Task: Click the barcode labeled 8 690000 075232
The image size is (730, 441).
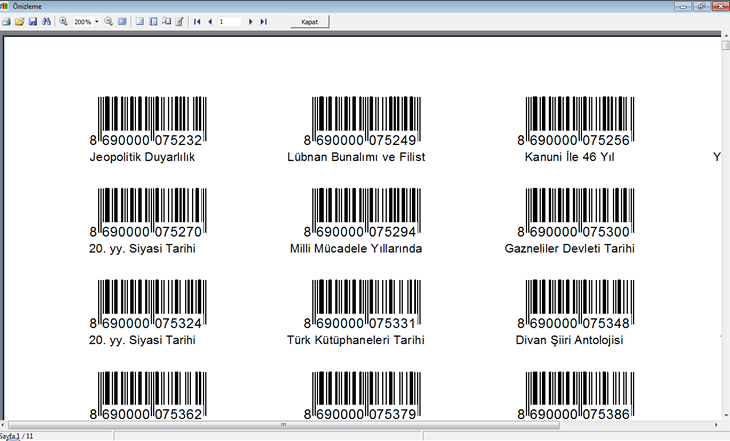Action: coord(148,122)
